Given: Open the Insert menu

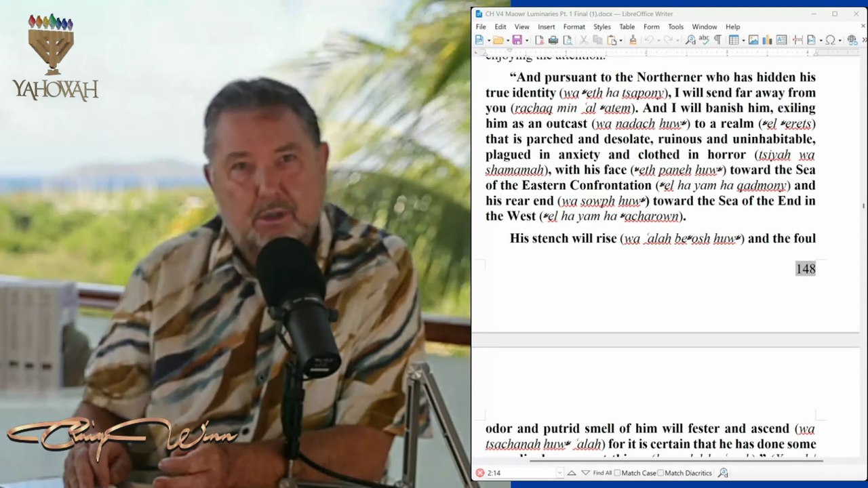Looking at the screenshot, I should 547,27.
